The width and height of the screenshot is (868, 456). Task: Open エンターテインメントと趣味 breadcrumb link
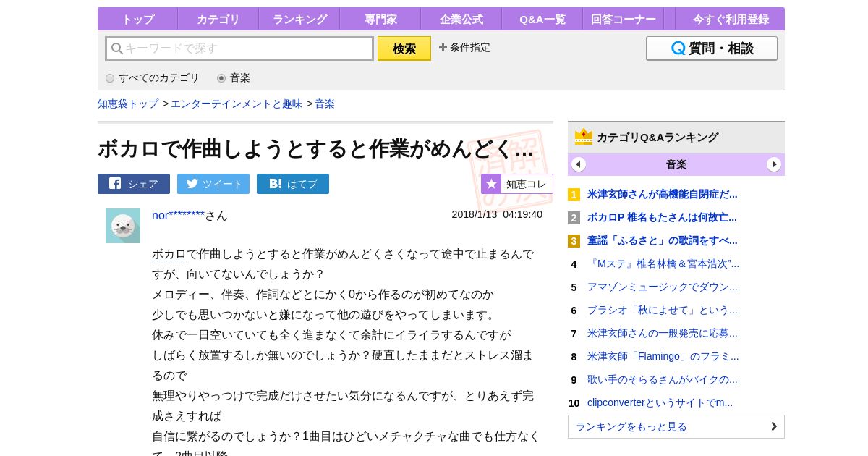coord(237,104)
